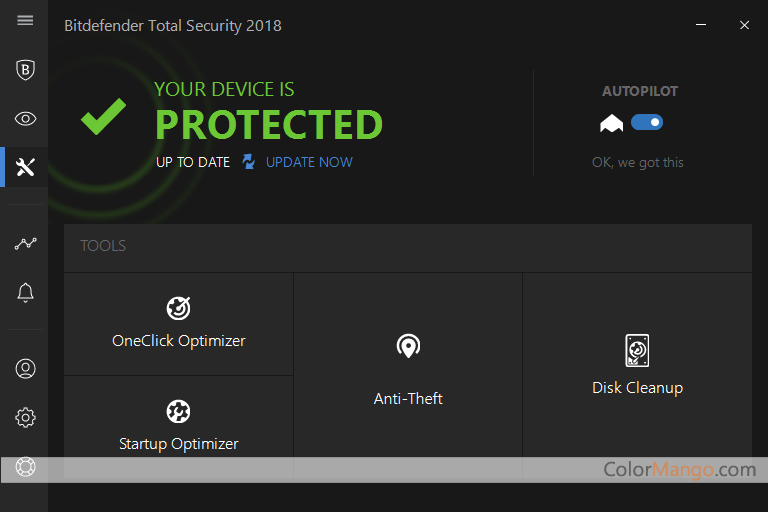Open the Anti-Theft tile

point(408,370)
